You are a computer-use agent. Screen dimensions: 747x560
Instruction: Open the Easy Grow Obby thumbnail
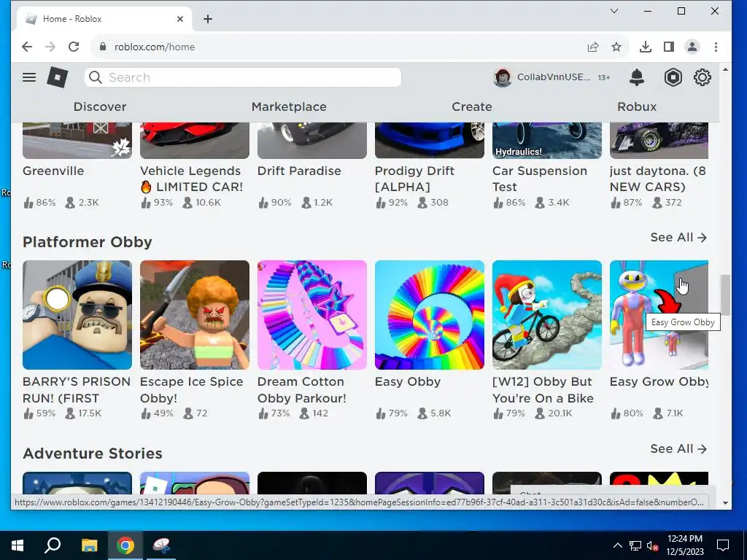click(x=659, y=315)
